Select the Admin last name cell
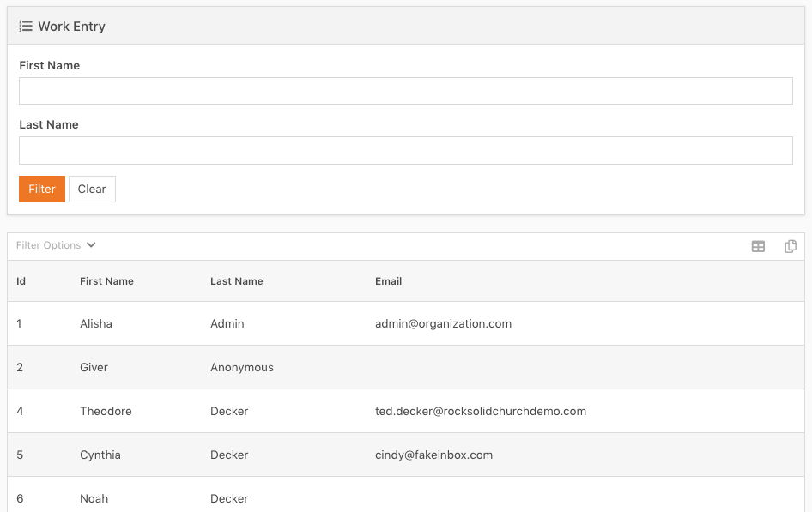This screenshot has width=812, height=512. [227, 323]
